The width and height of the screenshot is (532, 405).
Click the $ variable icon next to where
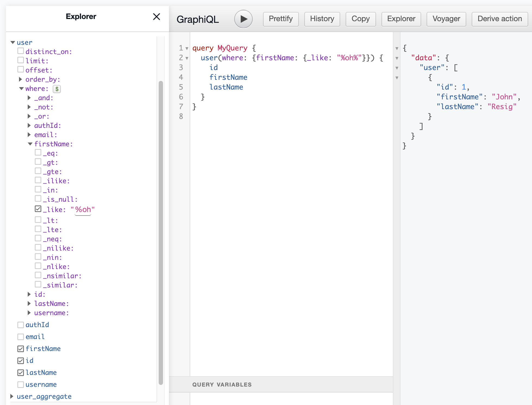(x=57, y=89)
